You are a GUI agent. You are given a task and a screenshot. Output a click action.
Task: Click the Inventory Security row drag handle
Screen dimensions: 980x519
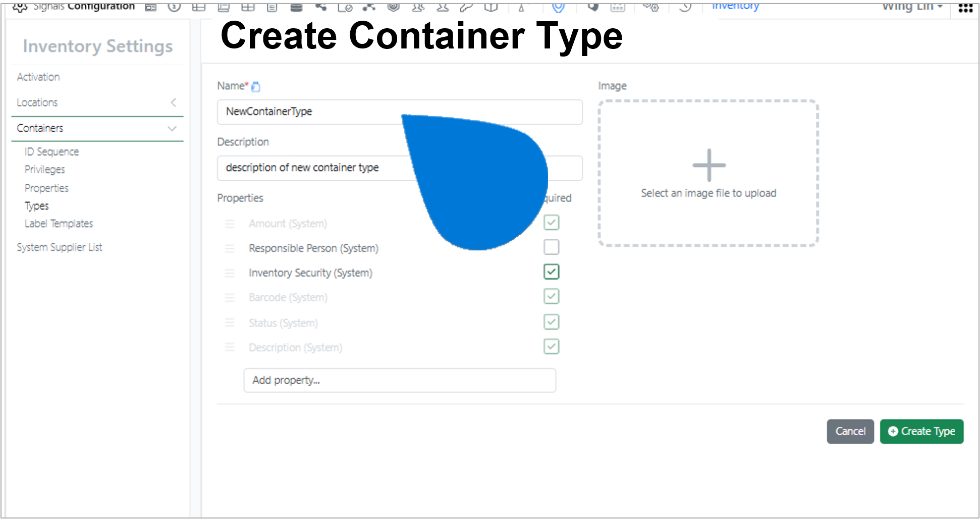[230, 273]
